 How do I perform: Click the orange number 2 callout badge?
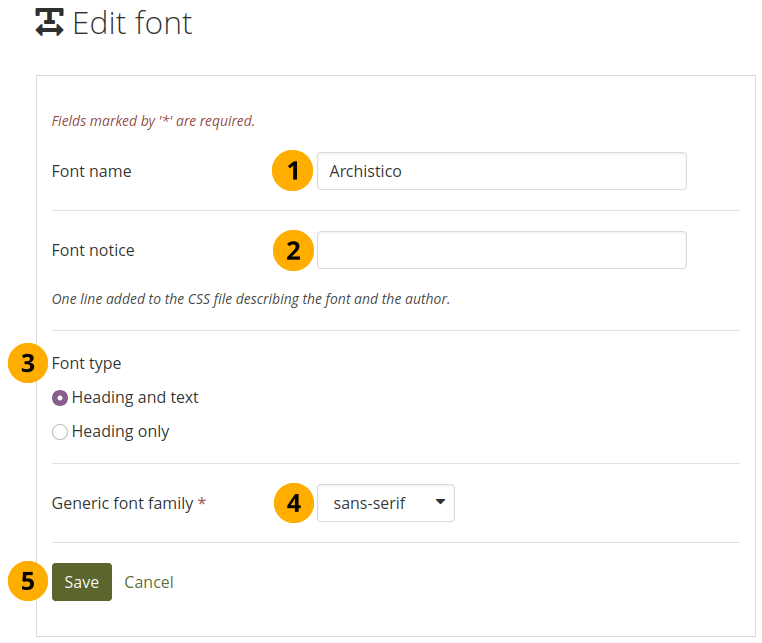point(292,250)
